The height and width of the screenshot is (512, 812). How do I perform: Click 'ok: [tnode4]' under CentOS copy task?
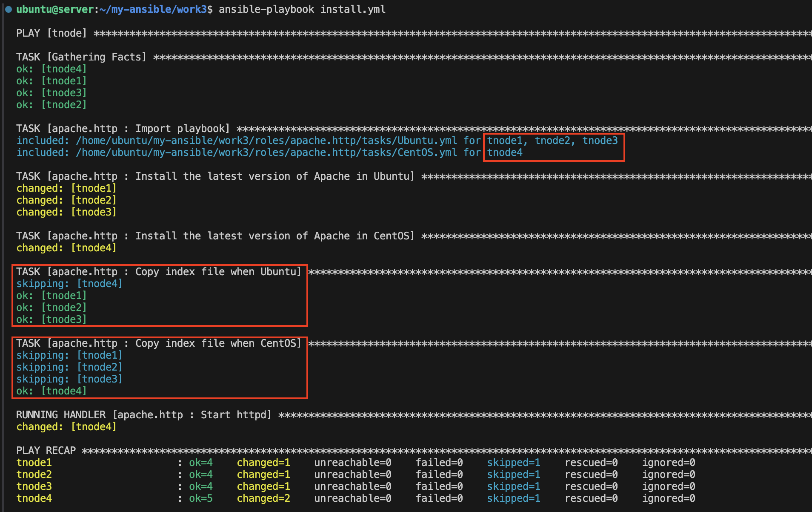[x=51, y=391]
